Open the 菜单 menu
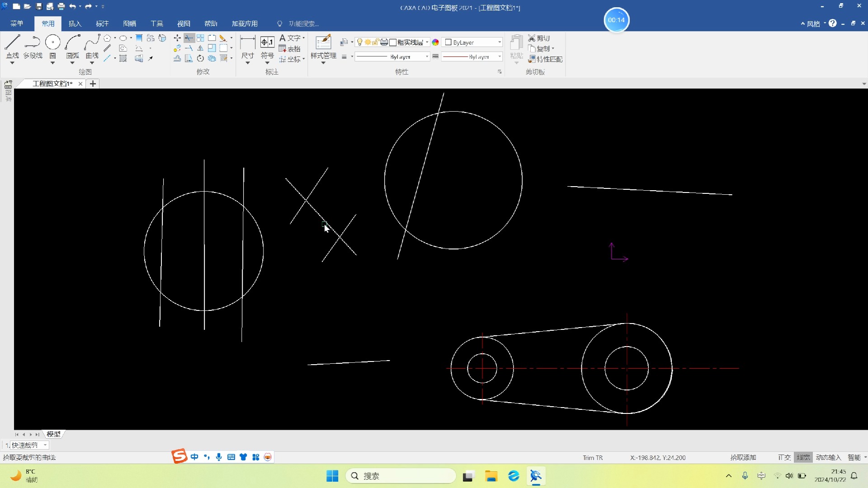This screenshot has width=868, height=488. click(x=17, y=23)
